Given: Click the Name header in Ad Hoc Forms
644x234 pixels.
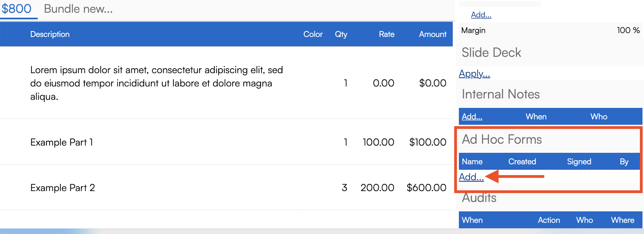Looking at the screenshot, I should tap(472, 162).
